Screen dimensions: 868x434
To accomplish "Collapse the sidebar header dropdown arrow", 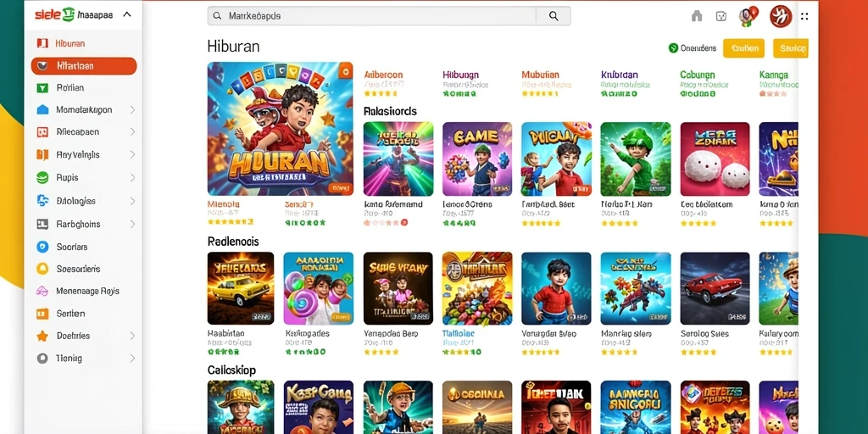I will (127, 15).
